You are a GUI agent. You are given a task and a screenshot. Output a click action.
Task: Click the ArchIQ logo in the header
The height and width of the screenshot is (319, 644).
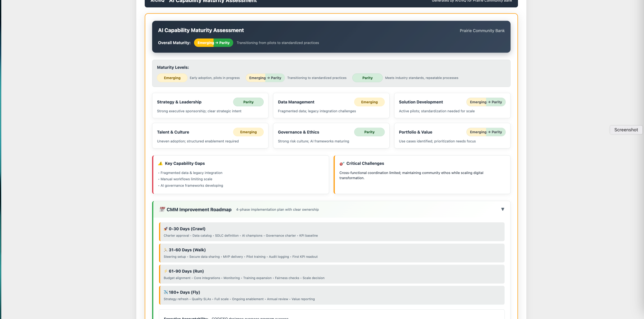click(x=157, y=1)
